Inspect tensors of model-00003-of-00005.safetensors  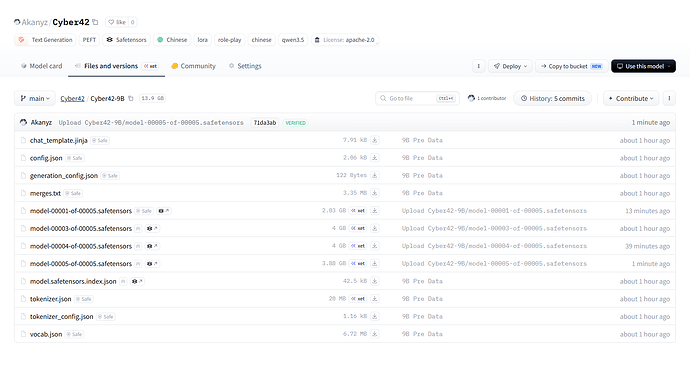[152, 228]
